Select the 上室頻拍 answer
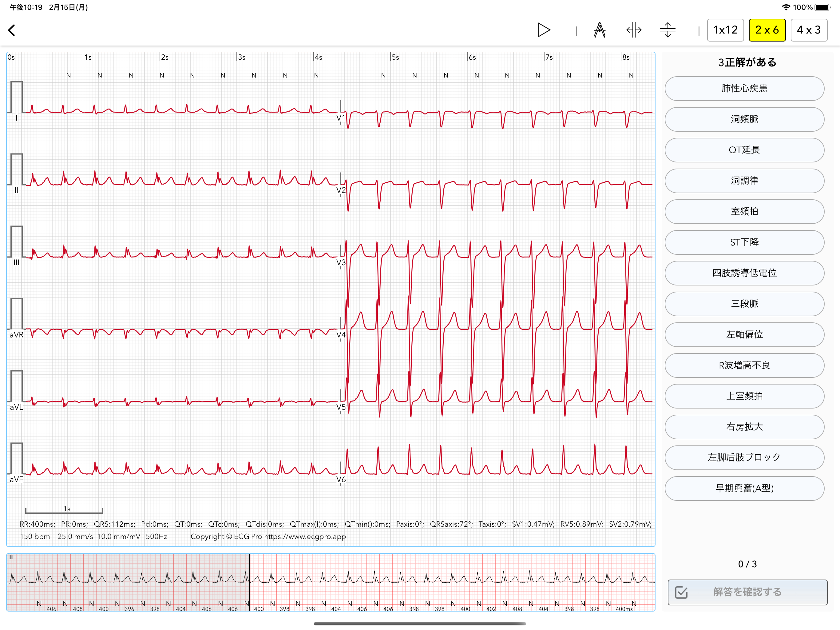The width and height of the screenshot is (840, 630). 744,396
